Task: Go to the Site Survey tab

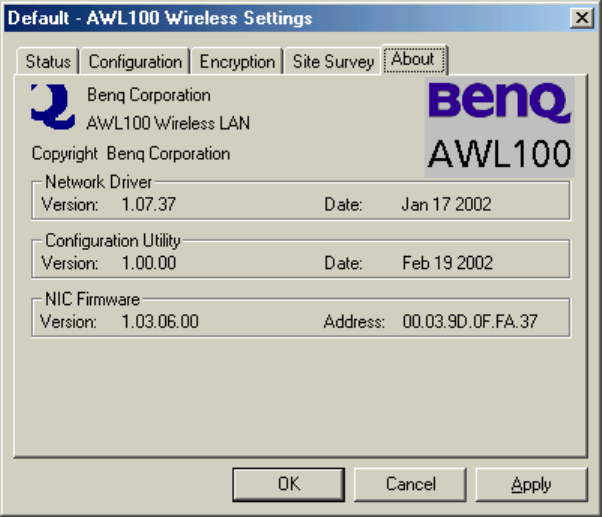Action: tap(333, 61)
